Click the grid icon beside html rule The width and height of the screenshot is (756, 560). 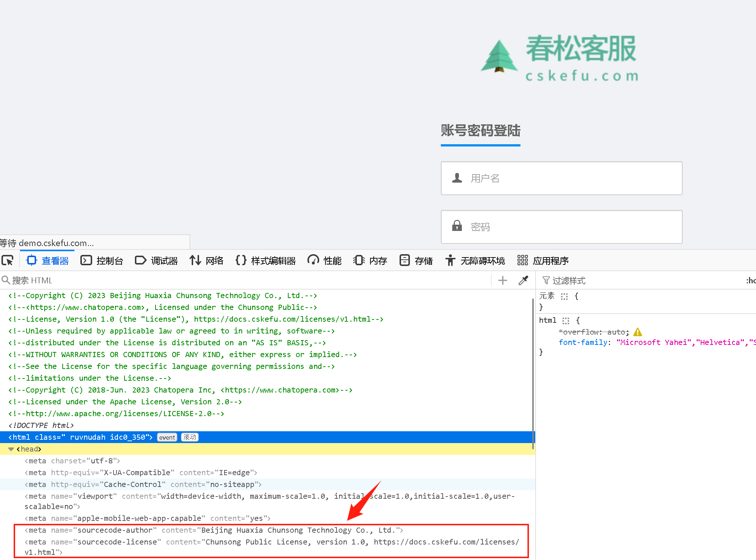coord(566,321)
